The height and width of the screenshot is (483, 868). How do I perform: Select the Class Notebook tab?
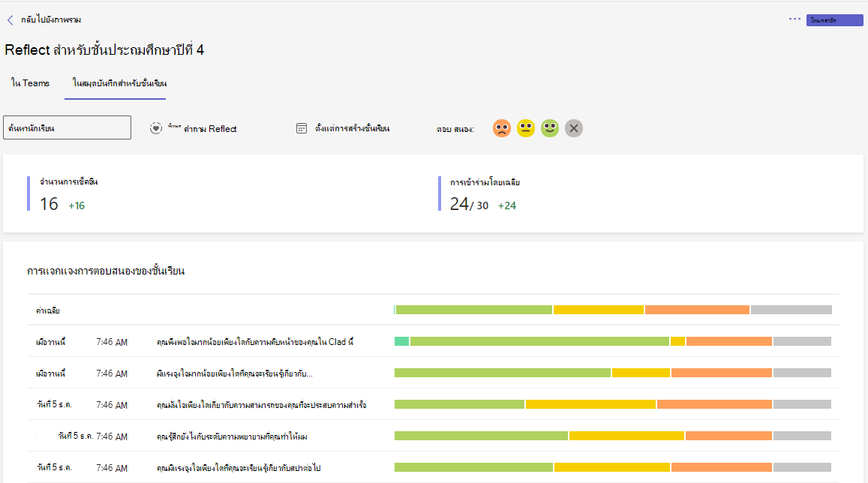click(119, 83)
